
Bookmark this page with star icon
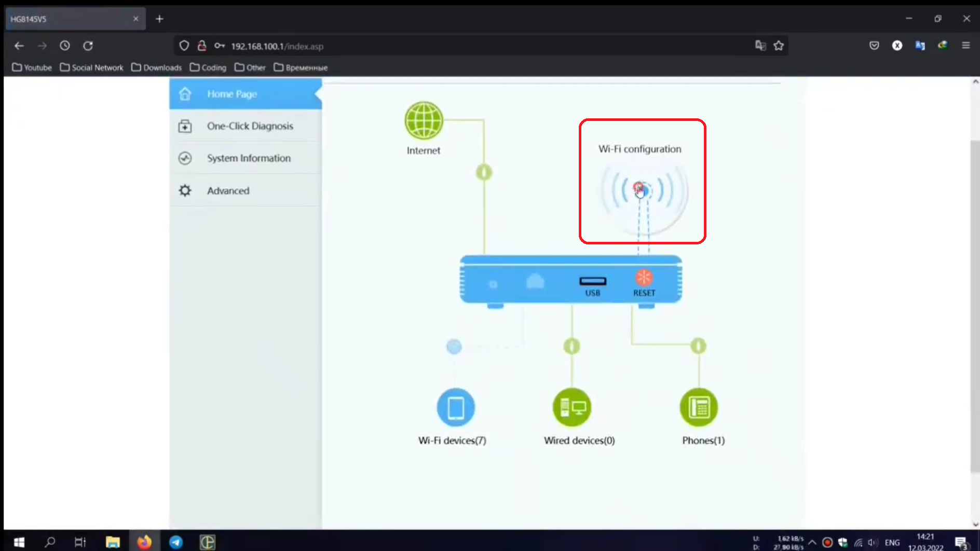pyautogui.click(x=779, y=46)
